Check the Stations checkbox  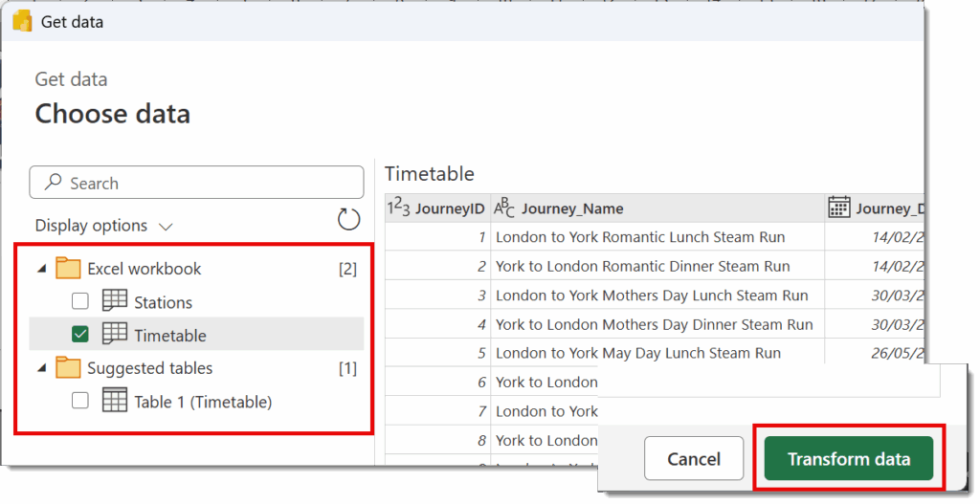coord(80,301)
